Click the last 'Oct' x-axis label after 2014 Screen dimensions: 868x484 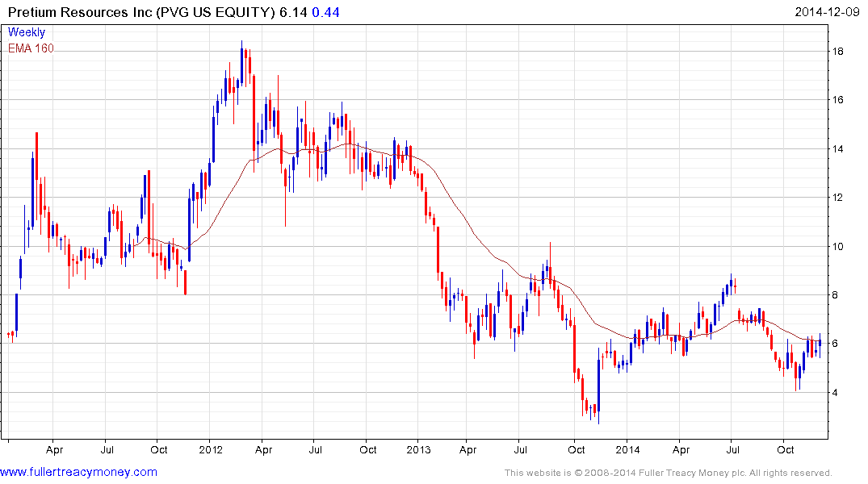[786, 449]
